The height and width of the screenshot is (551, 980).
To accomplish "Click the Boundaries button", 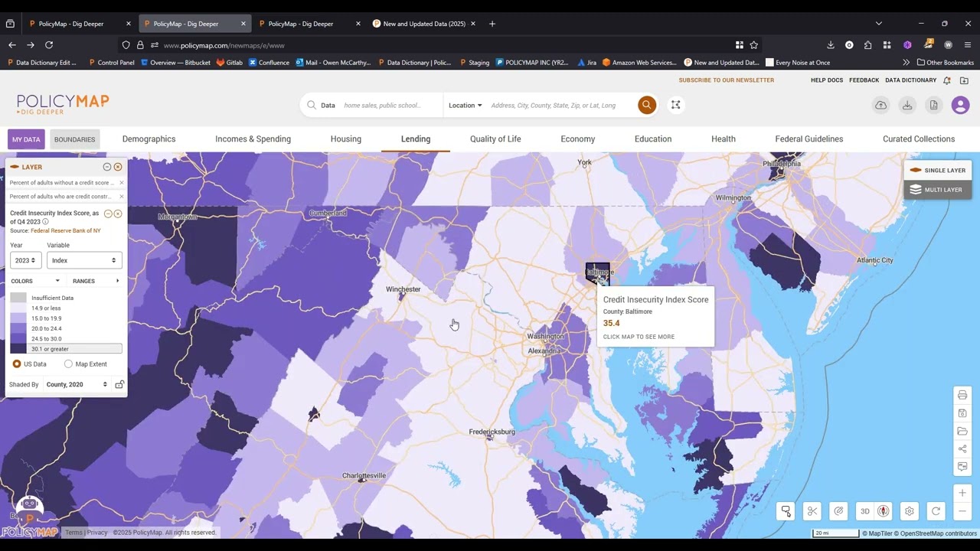I will tap(74, 139).
